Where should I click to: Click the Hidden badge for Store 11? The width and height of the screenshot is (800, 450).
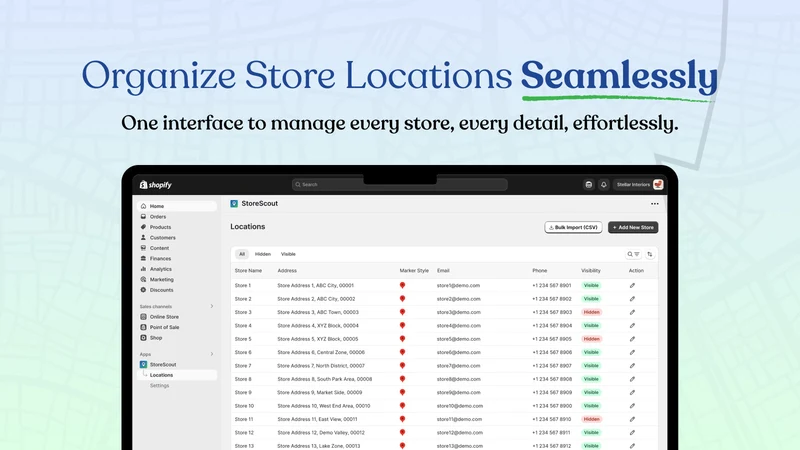tap(592, 419)
